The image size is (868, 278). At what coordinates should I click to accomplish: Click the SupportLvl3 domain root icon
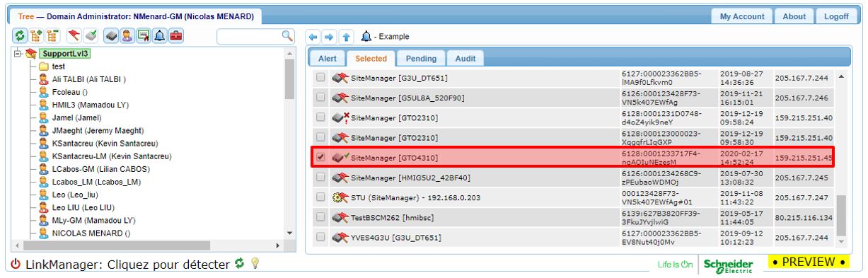[x=31, y=54]
